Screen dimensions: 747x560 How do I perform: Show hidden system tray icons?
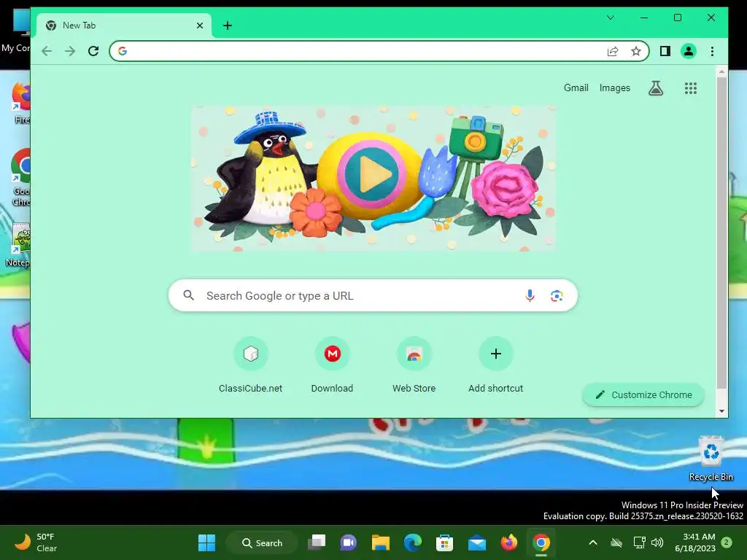coord(592,542)
